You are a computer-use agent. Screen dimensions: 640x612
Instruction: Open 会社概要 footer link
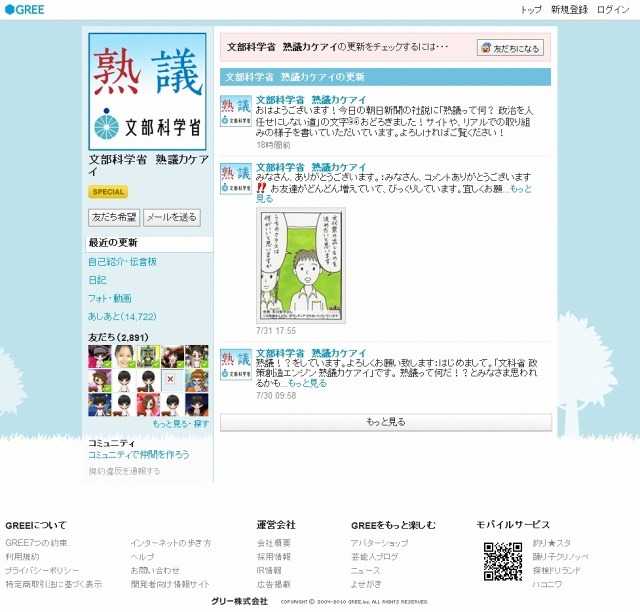[x=274, y=543]
